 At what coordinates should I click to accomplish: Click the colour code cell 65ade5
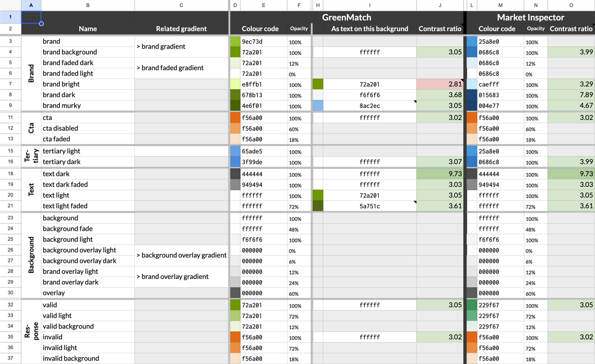[264, 151]
